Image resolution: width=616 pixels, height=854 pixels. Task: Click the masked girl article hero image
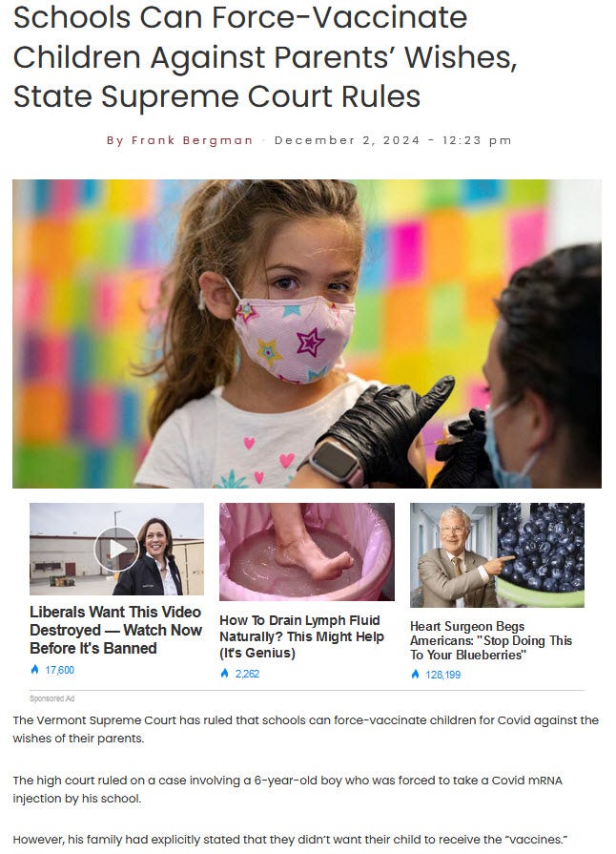[x=307, y=333]
